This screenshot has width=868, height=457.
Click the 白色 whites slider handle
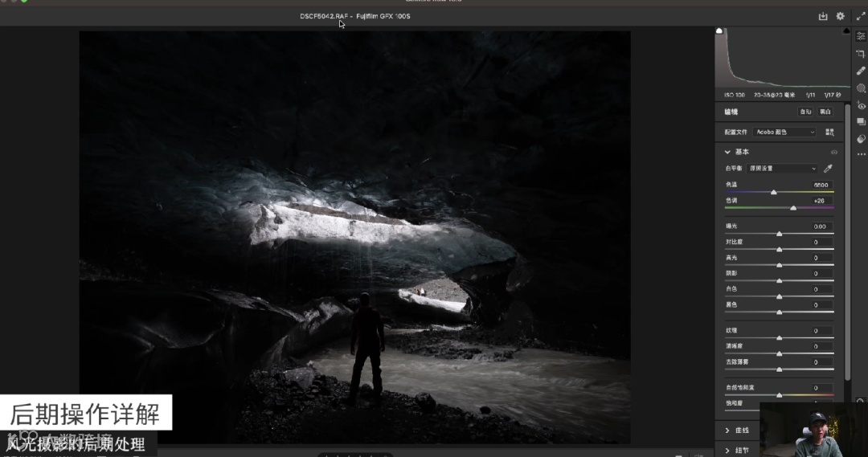pyautogui.click(x=780, y=296)
